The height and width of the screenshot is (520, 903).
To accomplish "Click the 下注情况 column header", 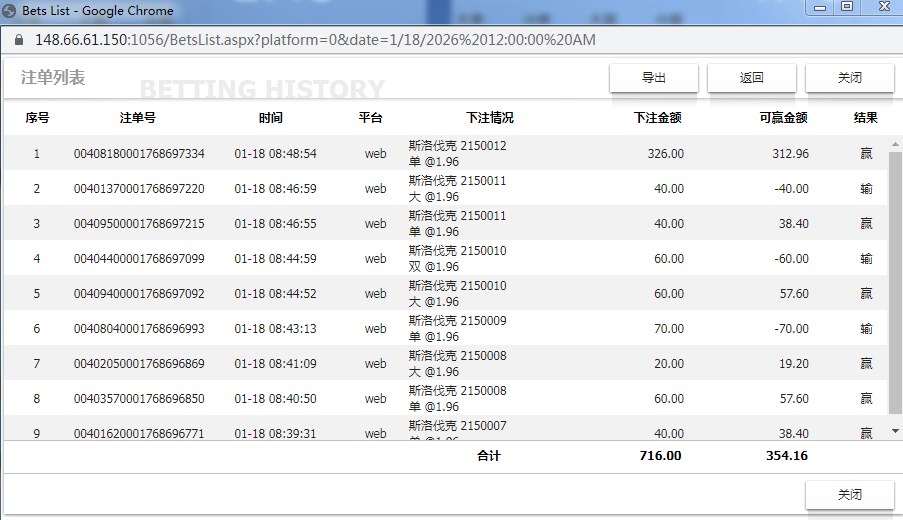I will point(490,118).
